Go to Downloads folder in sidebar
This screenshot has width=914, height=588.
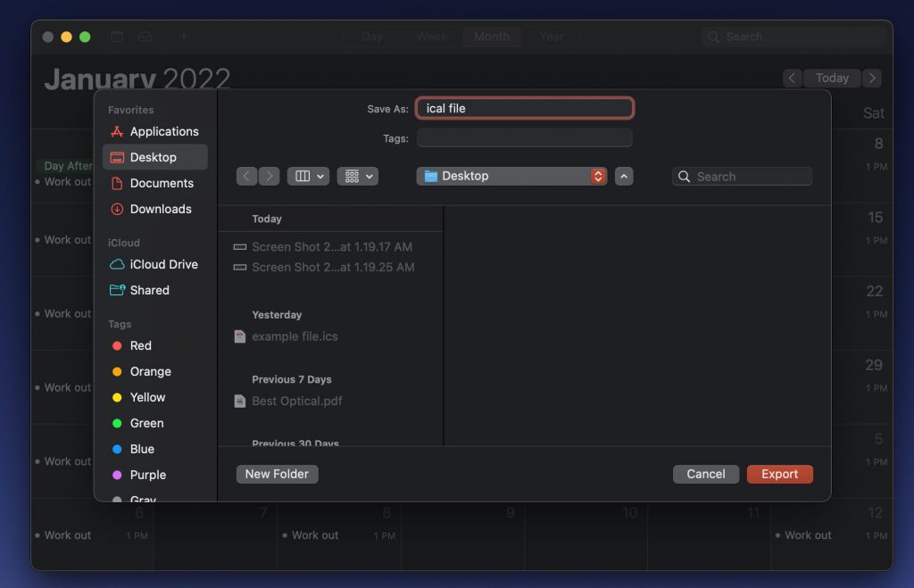click(x=160, y=209)
